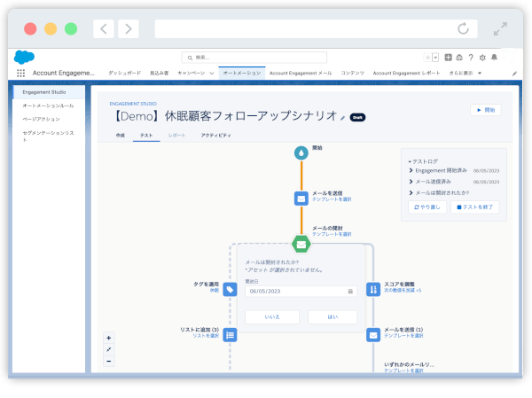Go forward with browser forward arrow
Image resolution: width=532 pixels, height=398 pixels.
point(129,29)
